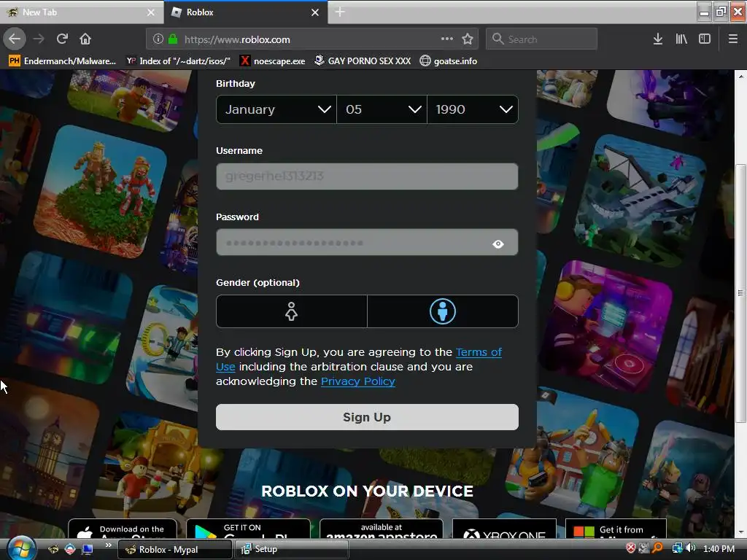
Task: Click the Download on the App Store badge
Action: pyautogui.click(x=123, y=529)
